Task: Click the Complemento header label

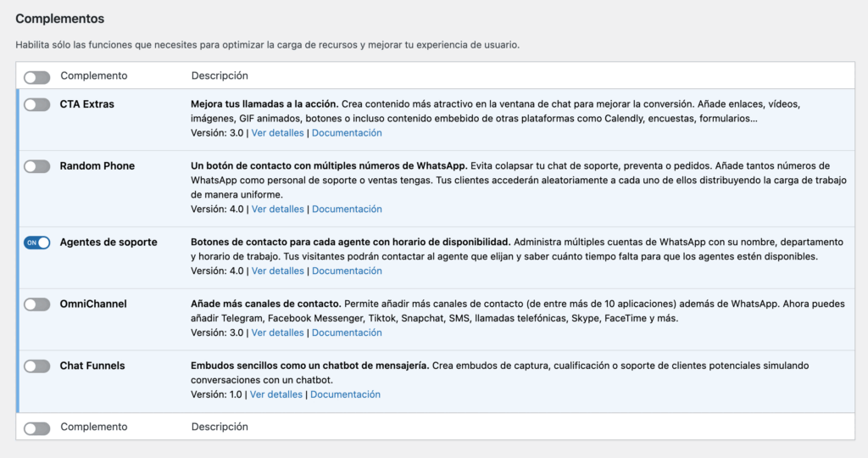Action: [x=93, y=76]
